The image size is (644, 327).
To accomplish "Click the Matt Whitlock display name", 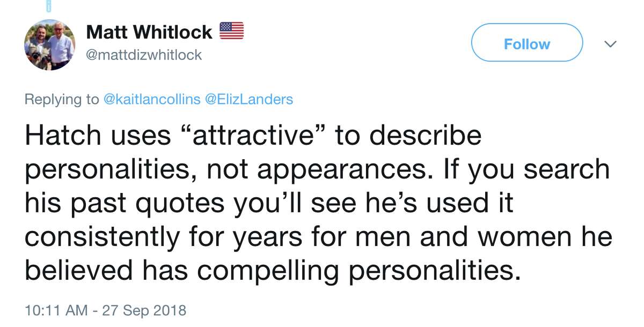I will pyautogui.click(x=149, y=32).
